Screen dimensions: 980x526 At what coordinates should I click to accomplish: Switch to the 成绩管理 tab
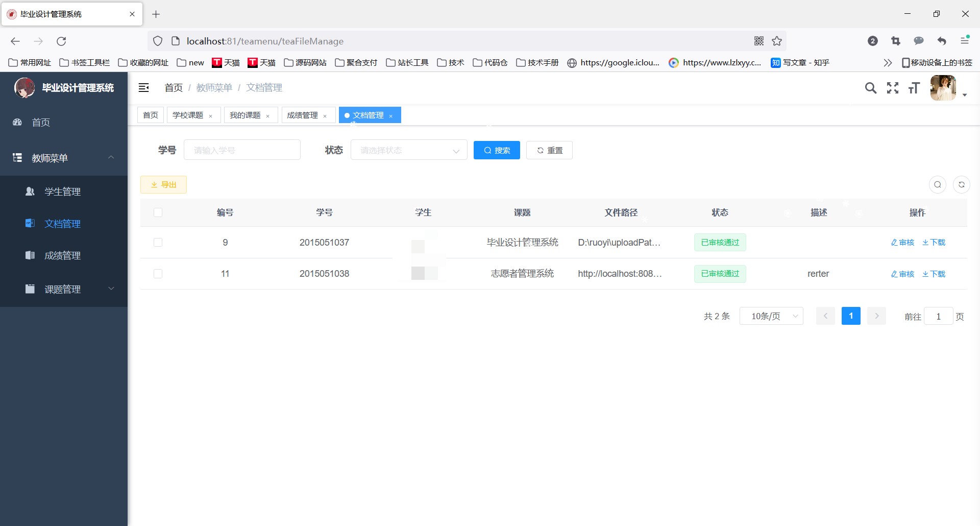pos(303,115)
